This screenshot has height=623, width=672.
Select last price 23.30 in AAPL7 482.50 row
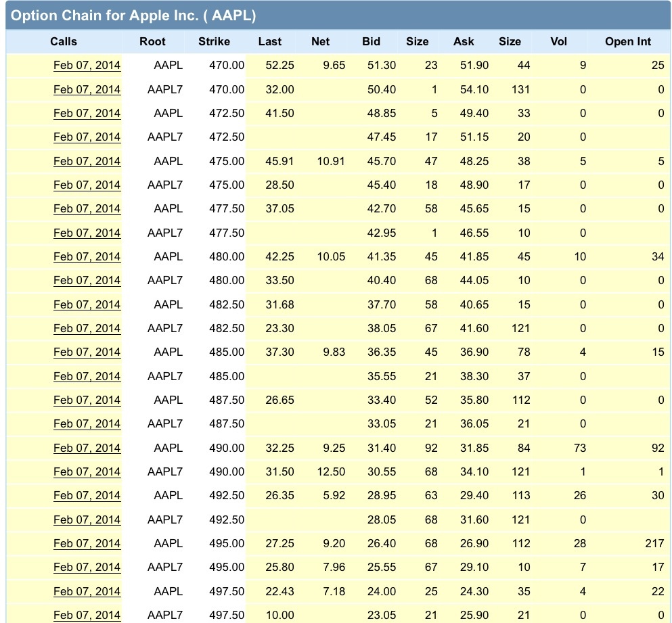(x=280, y=329)
